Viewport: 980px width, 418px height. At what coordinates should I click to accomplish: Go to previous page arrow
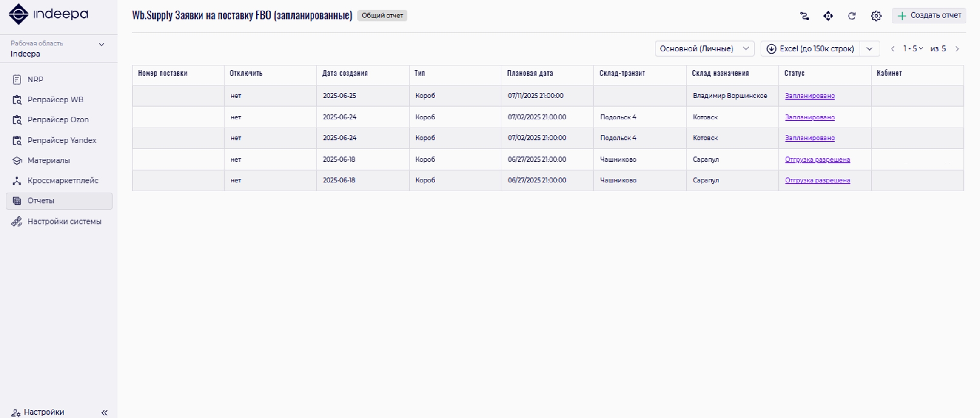point(892,49)
